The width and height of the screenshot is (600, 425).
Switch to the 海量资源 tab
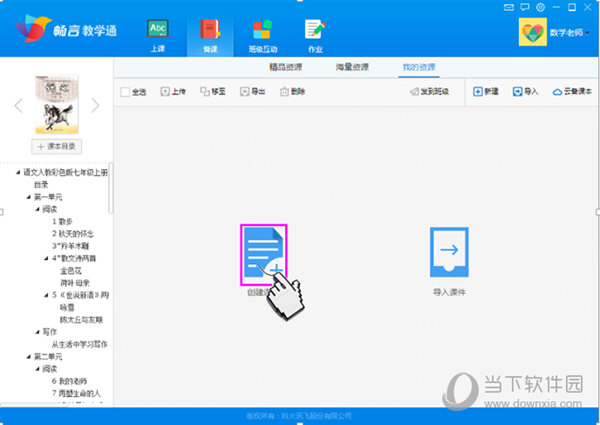[352, 67]
